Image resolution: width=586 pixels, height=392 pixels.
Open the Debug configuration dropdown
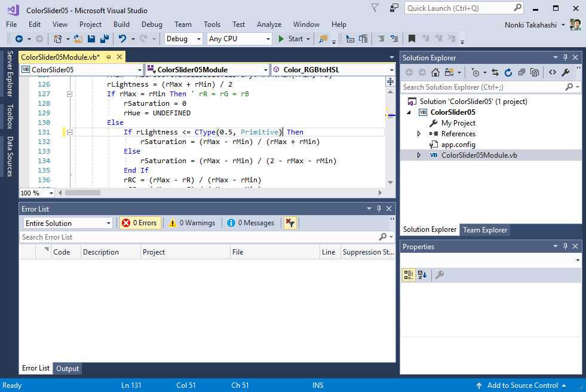[185, 39]
